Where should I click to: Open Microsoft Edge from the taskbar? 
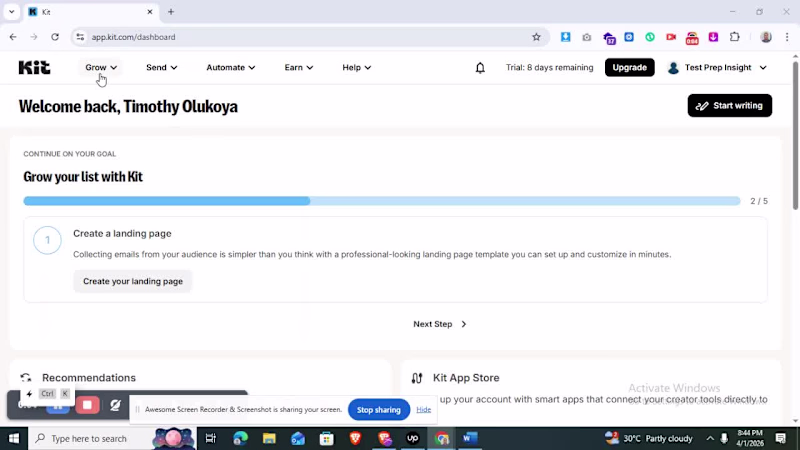[x=240, y=438]
